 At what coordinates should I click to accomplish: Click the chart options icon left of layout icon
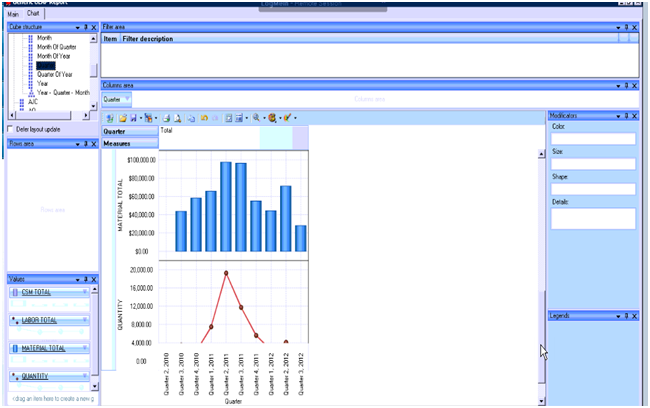click(228, 119)
